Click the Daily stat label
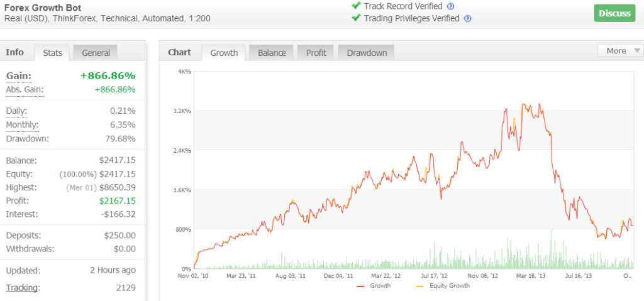This screenshot has height=301, width=644. pyautogui.click(x=17, y=111)
